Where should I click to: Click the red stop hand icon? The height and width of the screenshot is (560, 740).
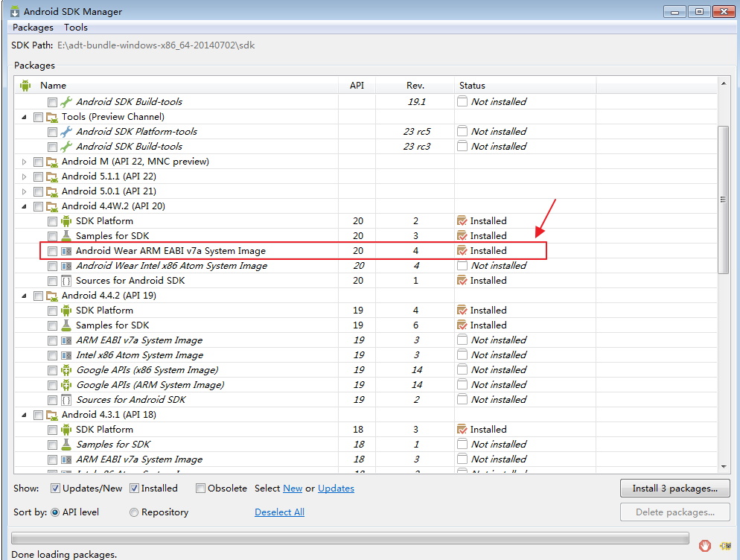(705, 546)
